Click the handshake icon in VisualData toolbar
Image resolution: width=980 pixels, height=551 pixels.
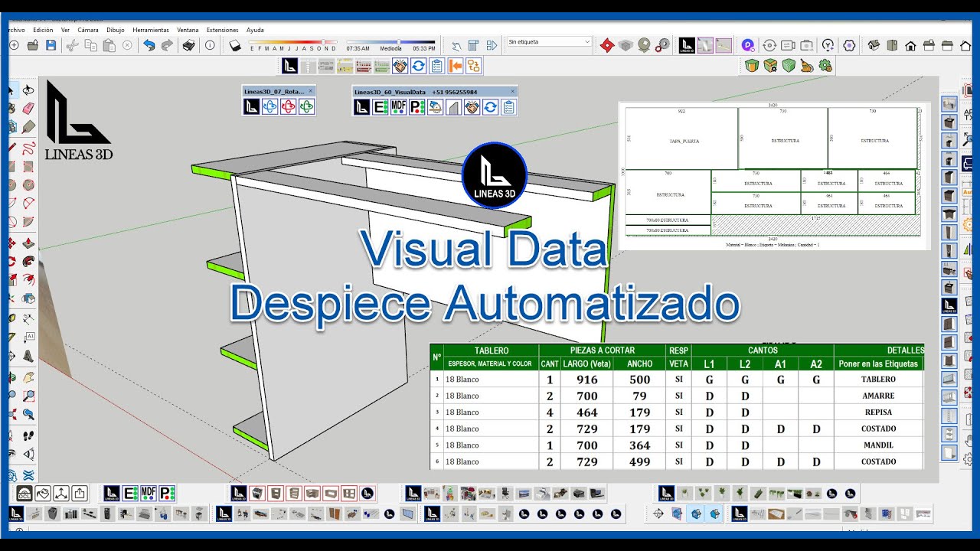(x=472, y=107)
